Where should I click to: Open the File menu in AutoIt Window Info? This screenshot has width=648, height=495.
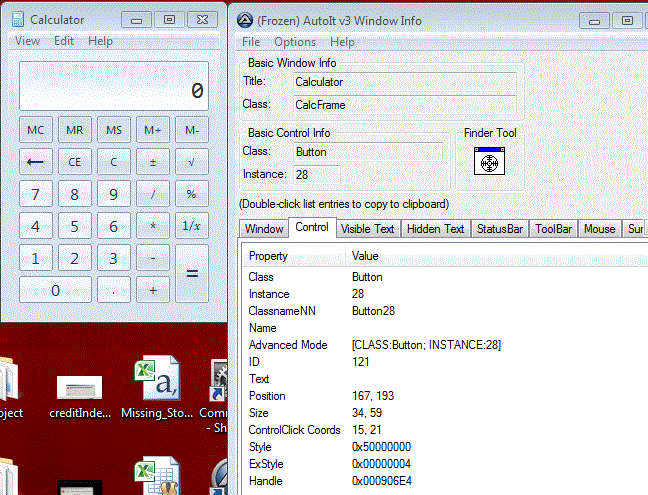(x=251, y=42)
